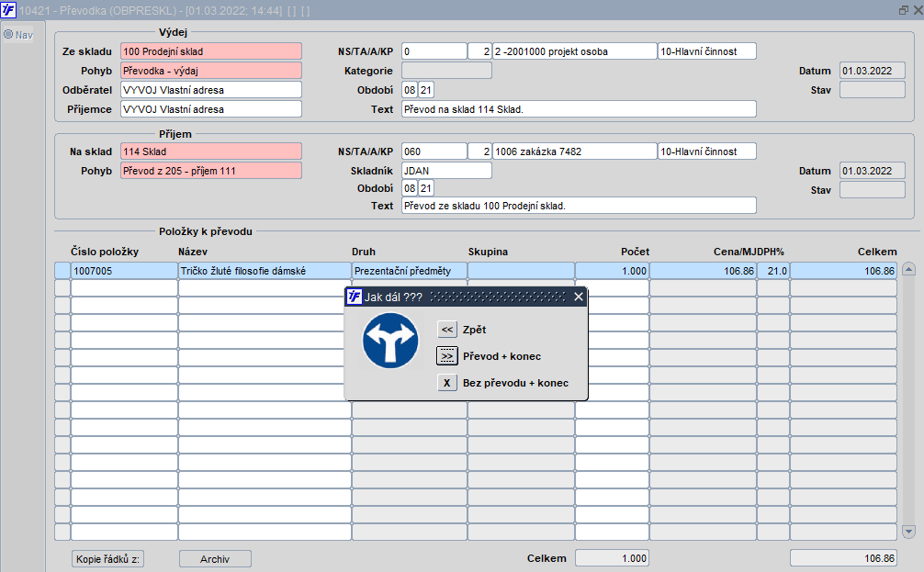Viewport: 924px width, 572px height.
Task: Select the Tričko žluté filosofie dámské cell
Action: click(265, 270)
